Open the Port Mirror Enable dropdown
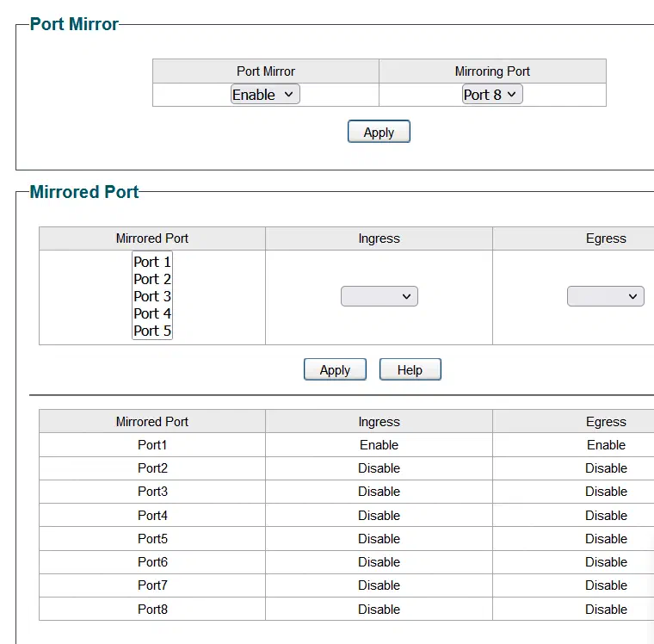The image size is (654, 644). pos(265,95)
